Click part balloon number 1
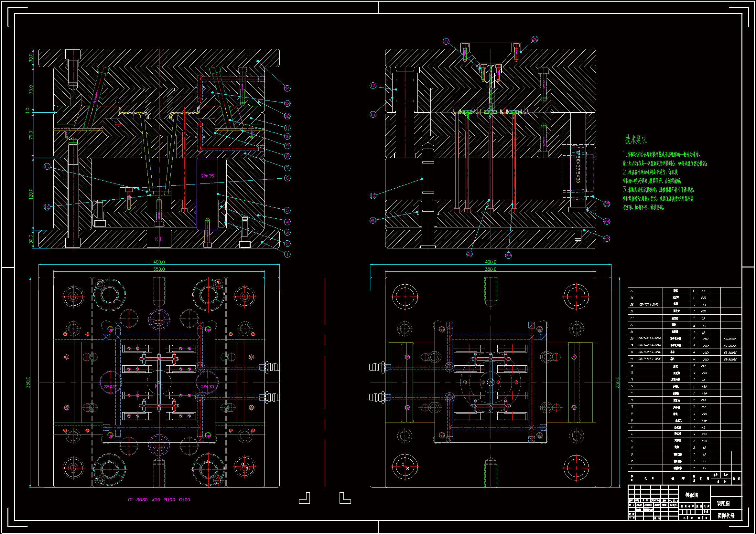The height and width of the screenshot is (534, 756). [x=287, y=254]
